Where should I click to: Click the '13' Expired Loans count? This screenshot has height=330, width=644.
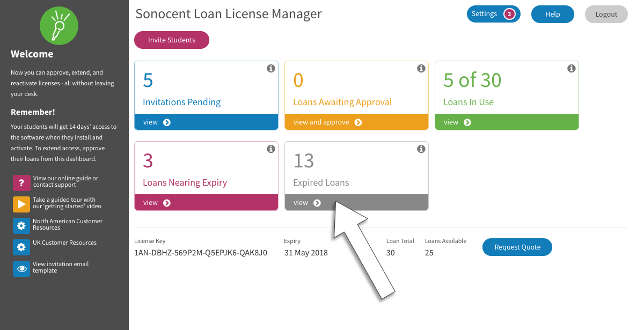[x=304, y=160]
